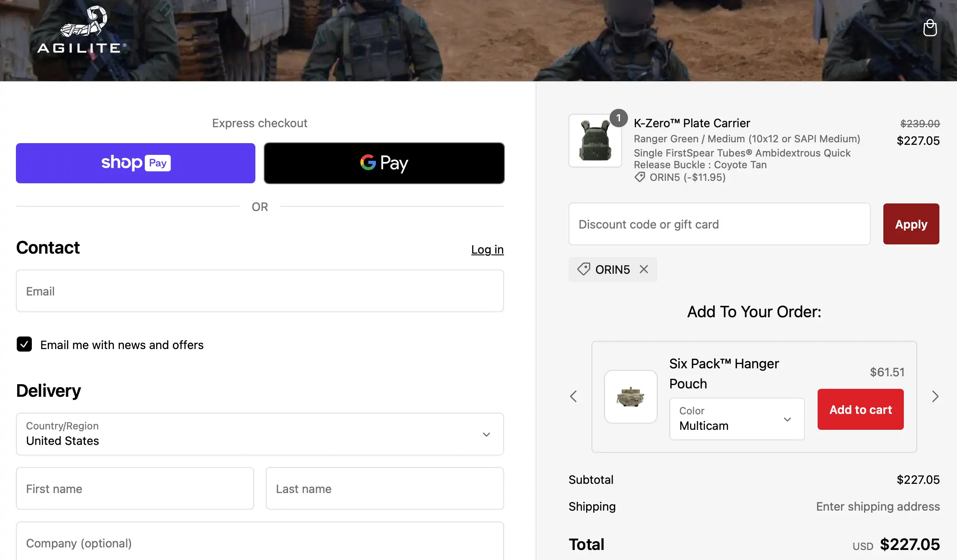Viewport: 957px width, 560px height.
Task: Open the Country/Region dropdown
Action: (x=260, y=434)
